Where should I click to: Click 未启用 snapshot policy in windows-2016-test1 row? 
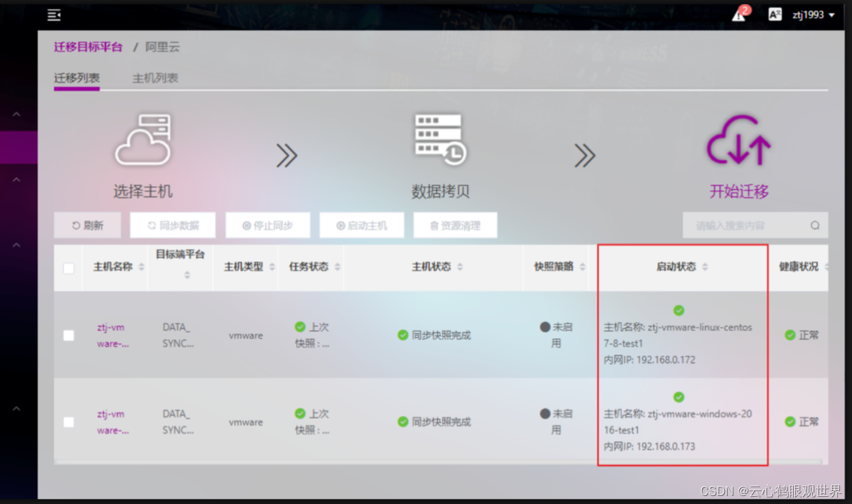click(556, 422)
